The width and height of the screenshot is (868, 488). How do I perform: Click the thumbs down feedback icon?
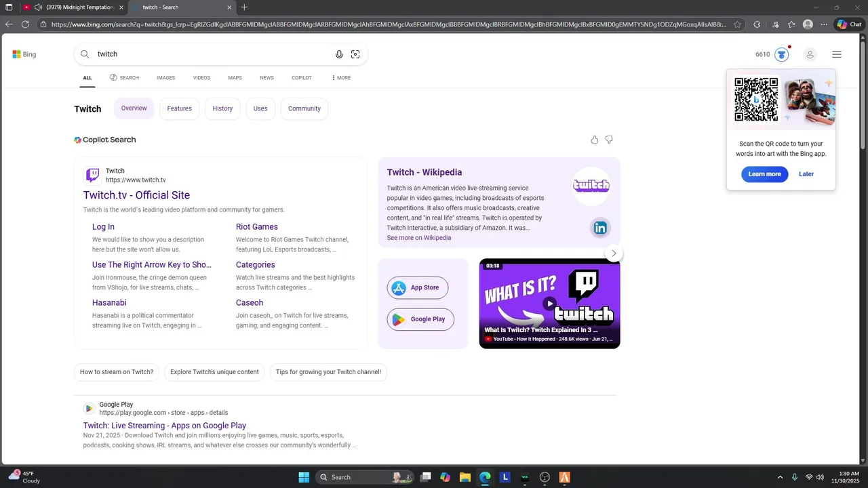[609, 140]
